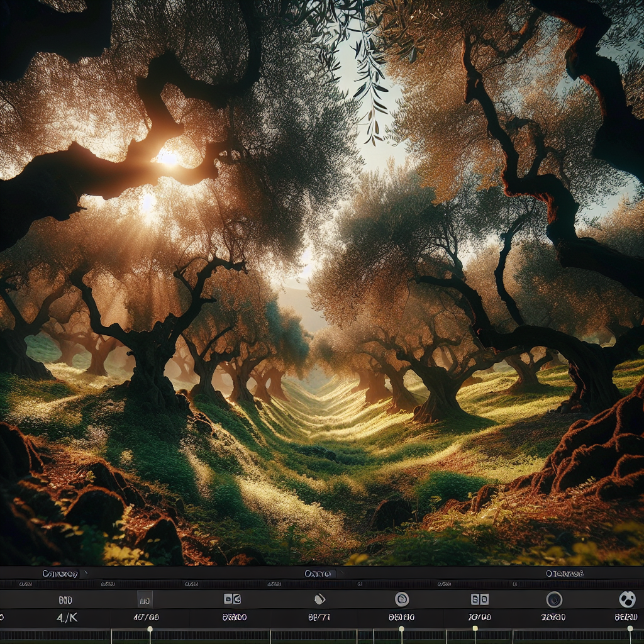Image resolution: width=644 pixels, height=644 pixels.
Task: Select the tilted tag-shaped icon
Action: pyautogui.click(x=319, y=599)
